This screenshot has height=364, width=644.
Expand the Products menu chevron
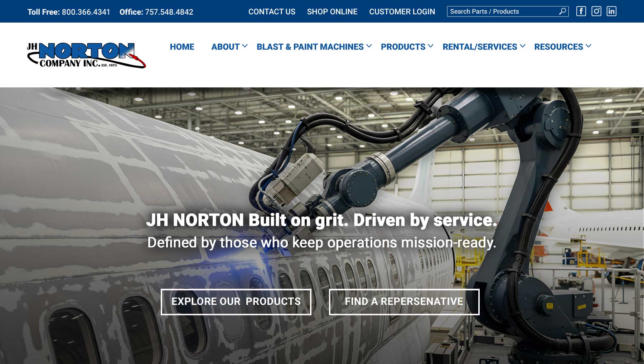point(431,46)
